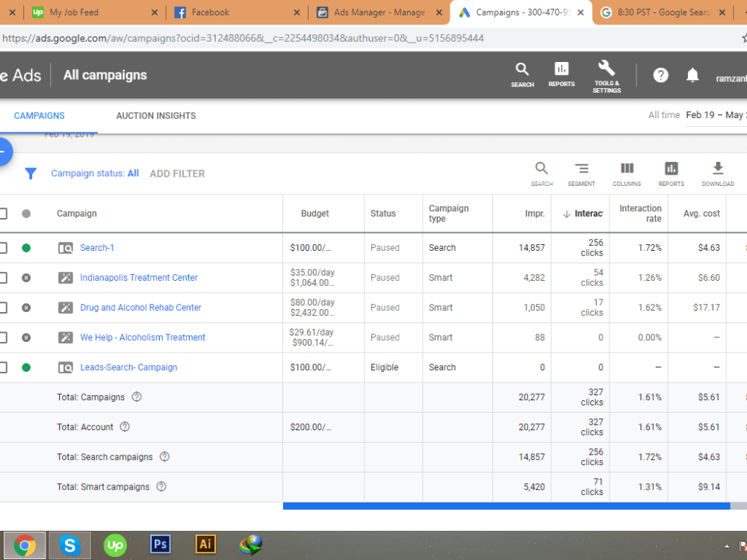Switch to the Facebook browser tab
The width and height of the screenshot is (747, 560).
coord(237,13)
